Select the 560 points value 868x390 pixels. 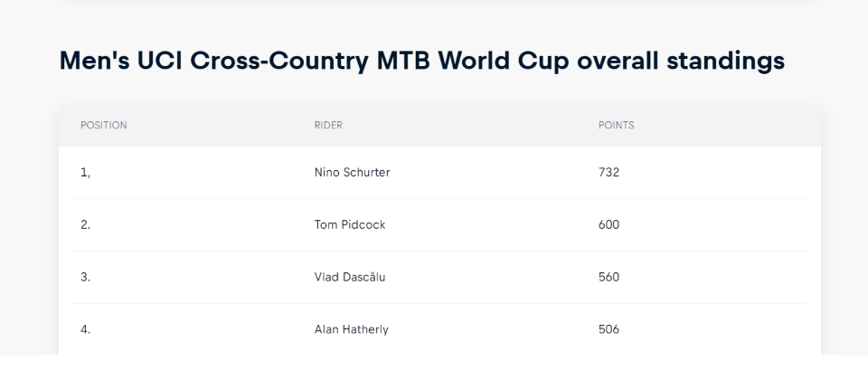coord(609,277)
